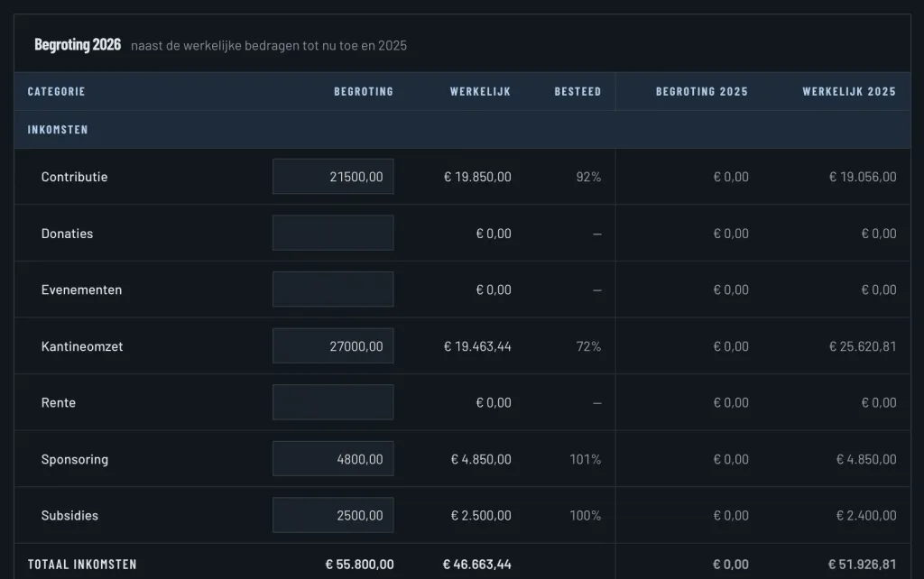The height and width of the screenshot is (579, 924).
Task: Click the TOTAAL INKOMSTEN label
Action: click(82, 565)
